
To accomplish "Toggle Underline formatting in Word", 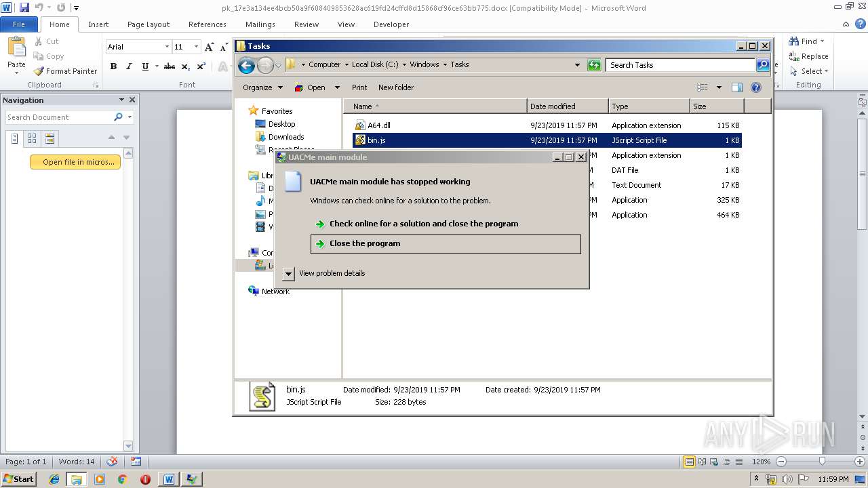I will pos(145,66).
